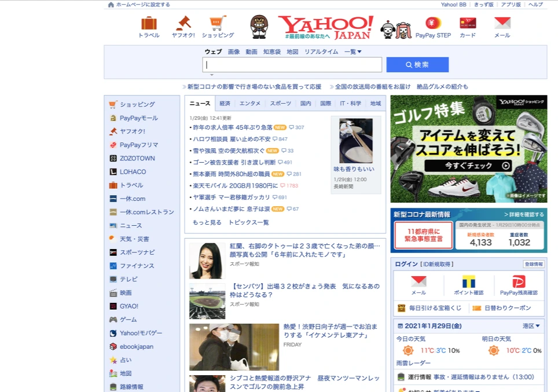Switch search to リアルタイム
Viewport: 558px width, 392px height.
point(321,52)
